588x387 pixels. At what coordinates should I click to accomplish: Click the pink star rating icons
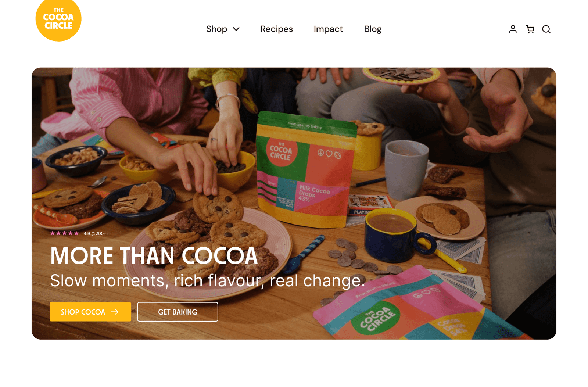(64, 233)
